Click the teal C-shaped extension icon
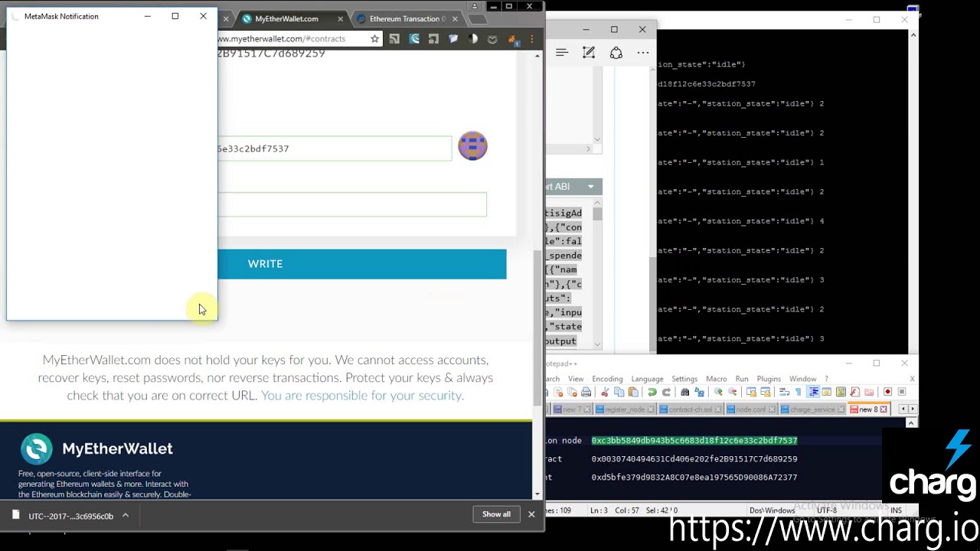Viewport: 980px width, 551px height. (414, 39)
